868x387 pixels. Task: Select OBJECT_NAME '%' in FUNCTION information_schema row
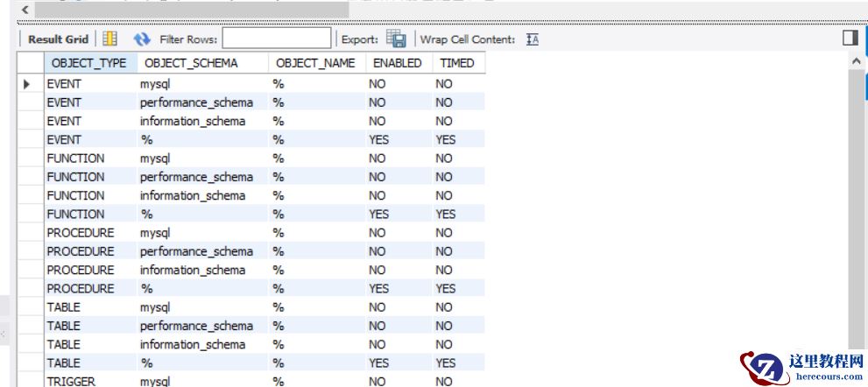(317, 195)
